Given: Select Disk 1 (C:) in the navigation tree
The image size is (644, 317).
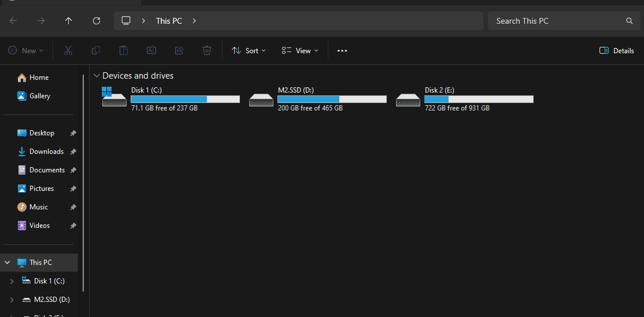Looking at the screenshot, I should coord(43,281).
